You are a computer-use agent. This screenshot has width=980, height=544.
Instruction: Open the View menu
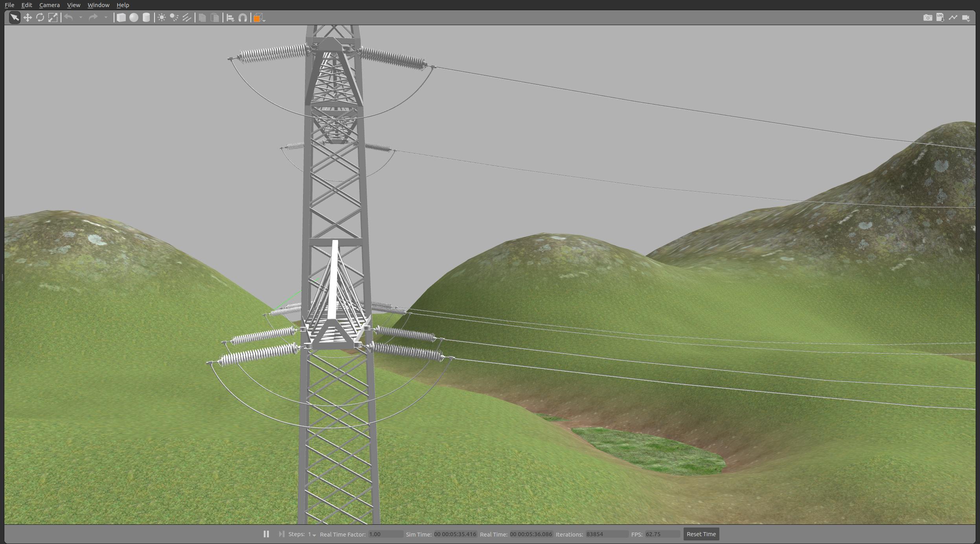coord(74,5)
